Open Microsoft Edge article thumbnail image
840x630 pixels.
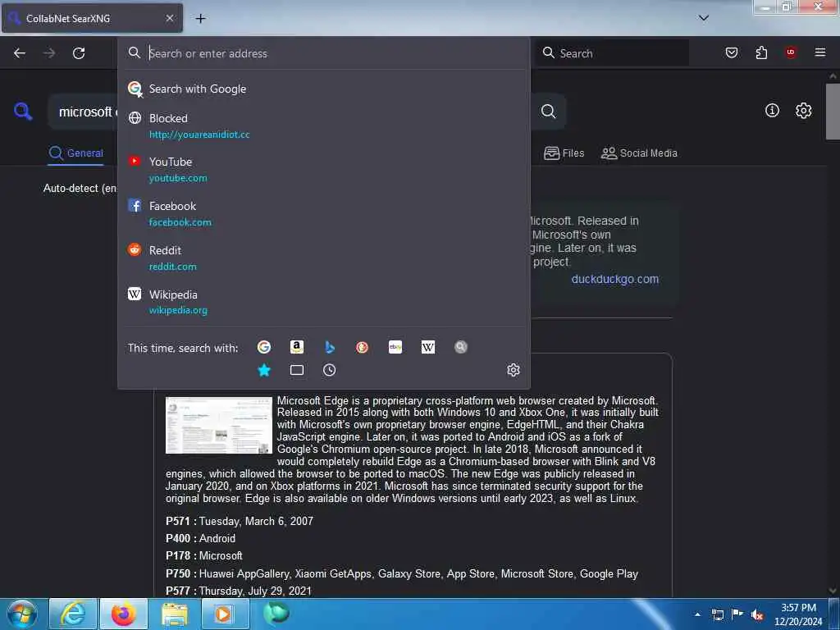click(x=218, y=426)
